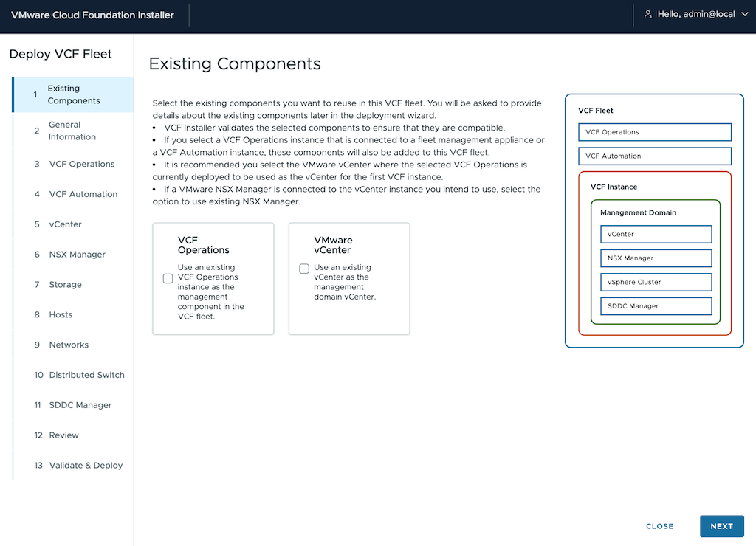
Task: Click the user profile icon in header
Action: coord(647,15)
